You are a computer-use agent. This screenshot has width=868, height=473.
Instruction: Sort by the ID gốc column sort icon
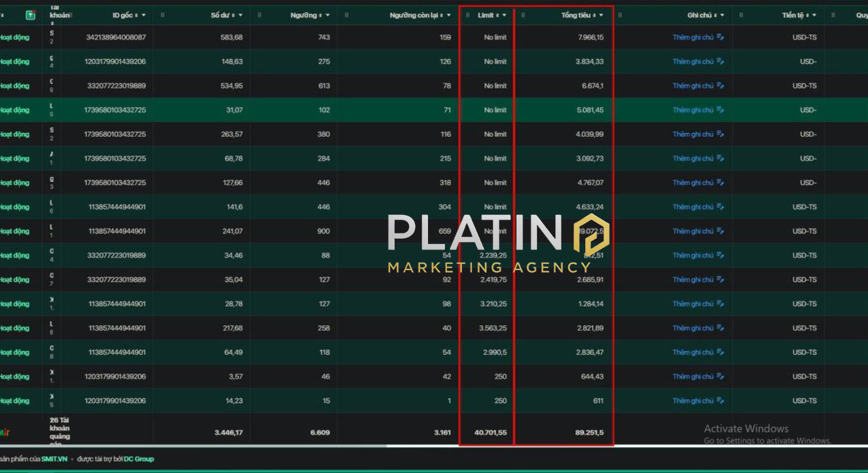(x=136, y=15)
